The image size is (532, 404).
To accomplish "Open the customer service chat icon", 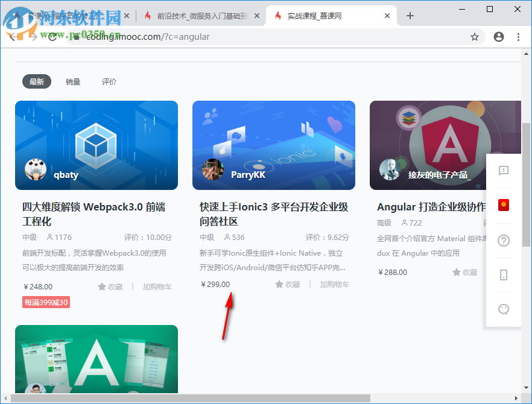I will click(503, 309).
